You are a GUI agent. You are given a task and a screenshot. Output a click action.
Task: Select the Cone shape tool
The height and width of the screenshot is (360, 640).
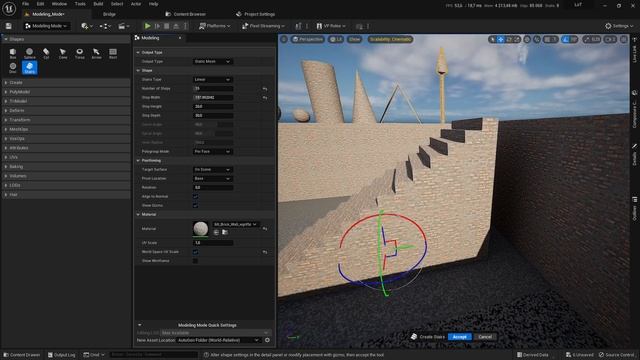pyautogui.click(x=62, y=53)
